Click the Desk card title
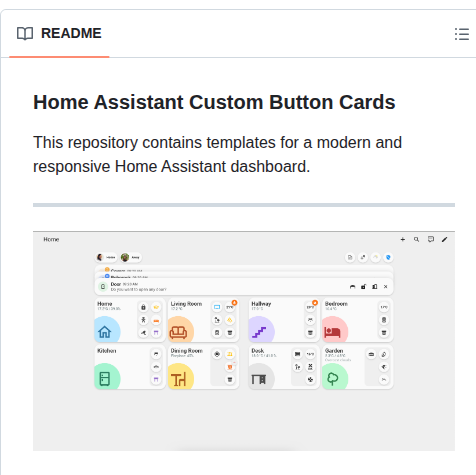This screenshot has width=476, height=475. [258, 351]
